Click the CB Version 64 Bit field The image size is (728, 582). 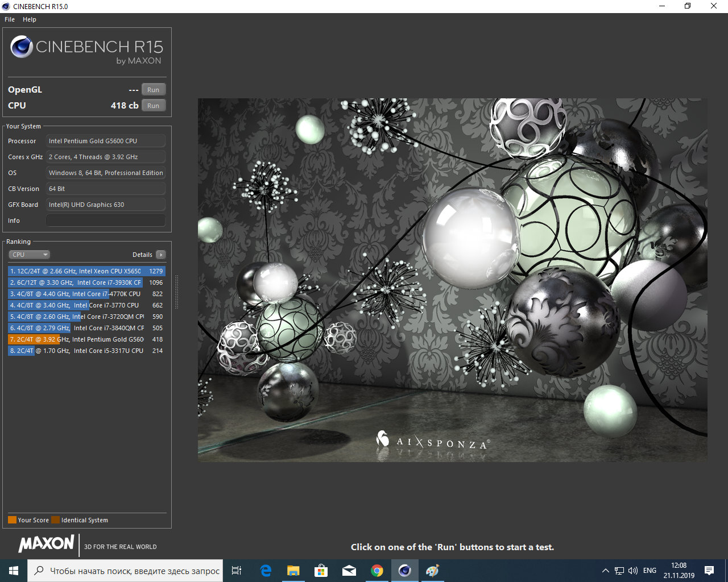[106, 189]
